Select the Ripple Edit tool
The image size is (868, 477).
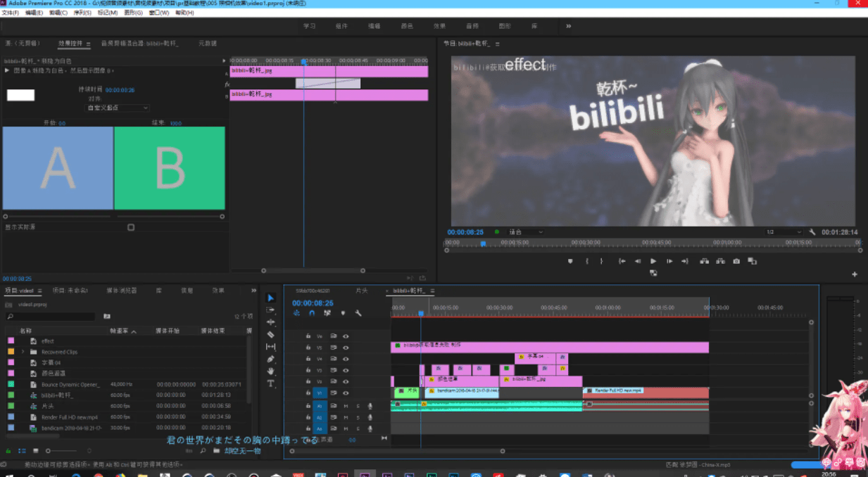(x=271, y=322)
